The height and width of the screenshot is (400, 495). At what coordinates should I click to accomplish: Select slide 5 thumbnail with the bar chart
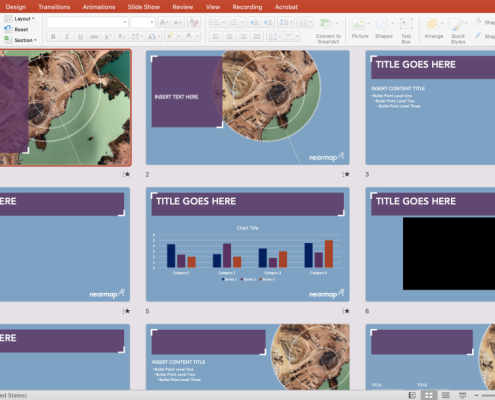(247, 244)
